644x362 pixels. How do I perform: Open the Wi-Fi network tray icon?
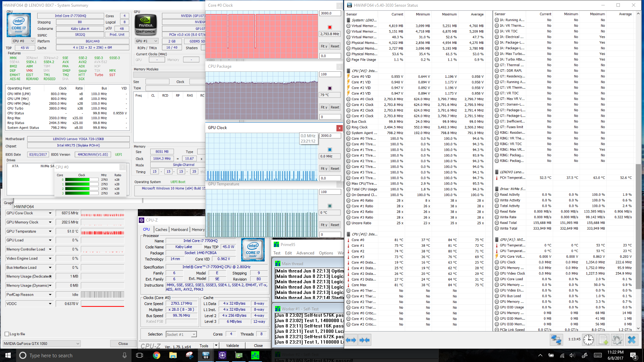tap(562, 355)
